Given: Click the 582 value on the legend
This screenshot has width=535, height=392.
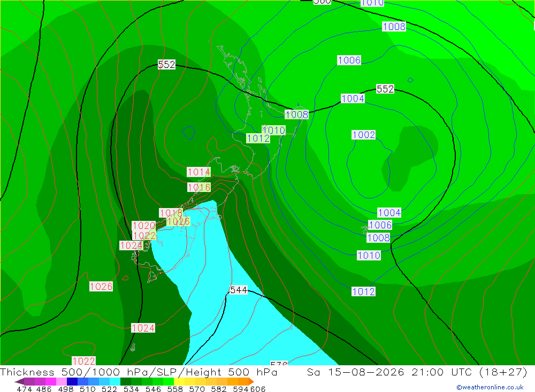Looking at the screenshot, I should pyautogui.click(x=219, y=389).
